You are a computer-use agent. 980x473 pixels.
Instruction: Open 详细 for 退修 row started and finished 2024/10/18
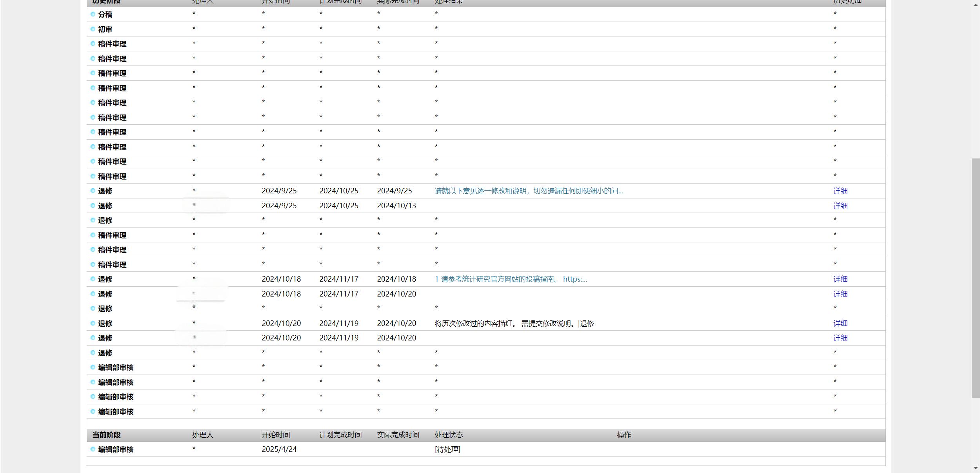click(840, 279)
